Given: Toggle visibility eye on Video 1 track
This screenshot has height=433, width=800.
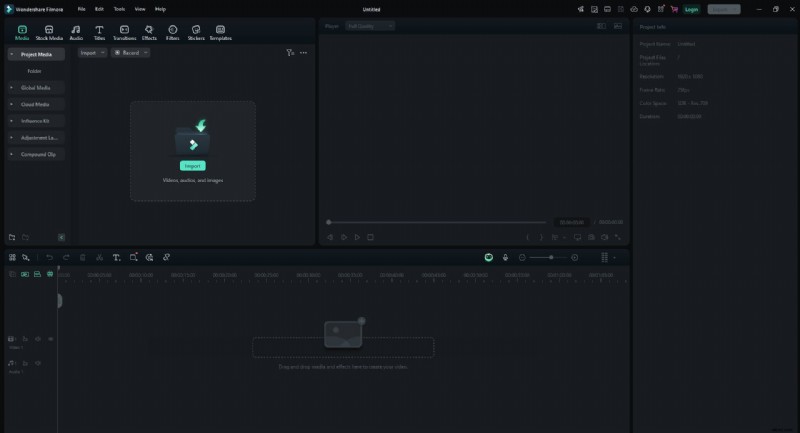Looking at the screenshot, I should coord(51,339).
